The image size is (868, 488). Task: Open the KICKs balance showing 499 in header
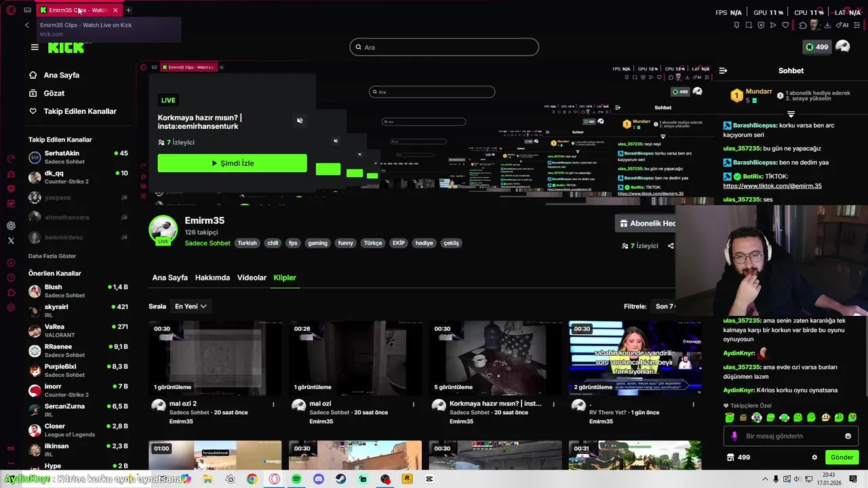click(x=816, y=47)
